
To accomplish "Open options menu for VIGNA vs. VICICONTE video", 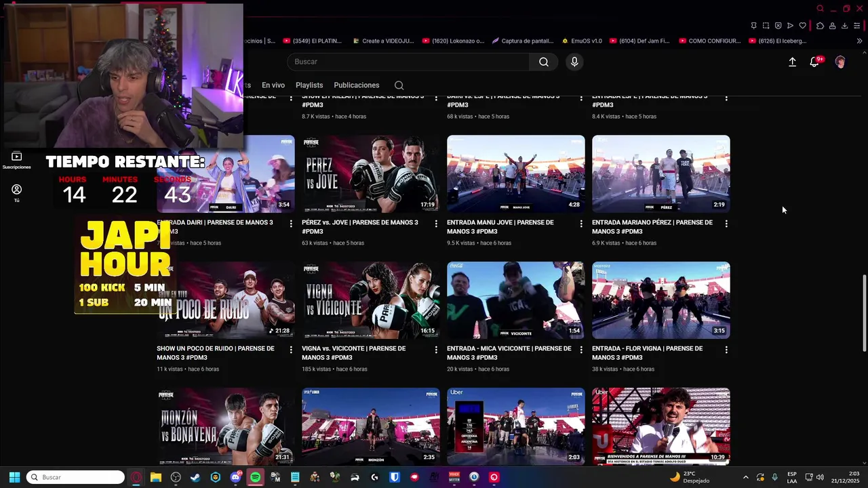I will coord(436,350).
